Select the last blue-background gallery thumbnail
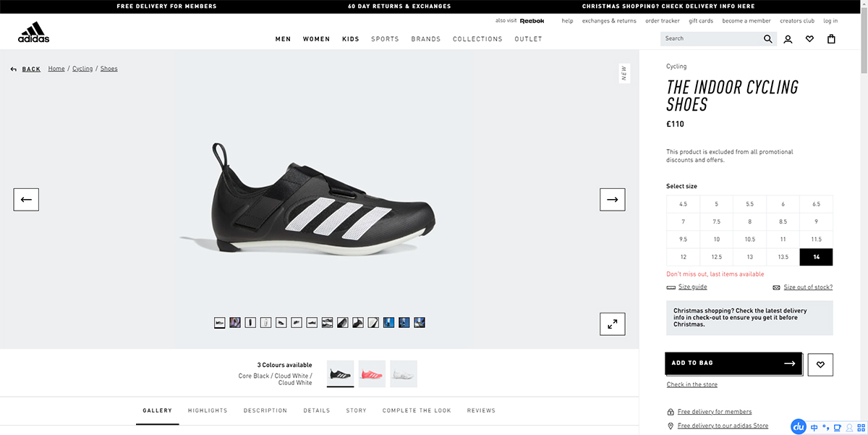Screen dimensions: 868x435 [420, 322]
